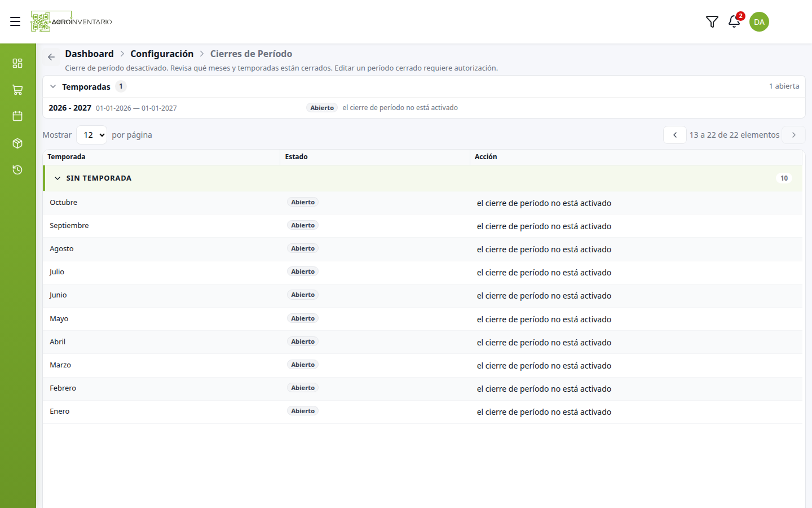Click the 10 count badge in SIN TEMPORADA
Screen dimensions: 812x508
(x=784, y=178)
